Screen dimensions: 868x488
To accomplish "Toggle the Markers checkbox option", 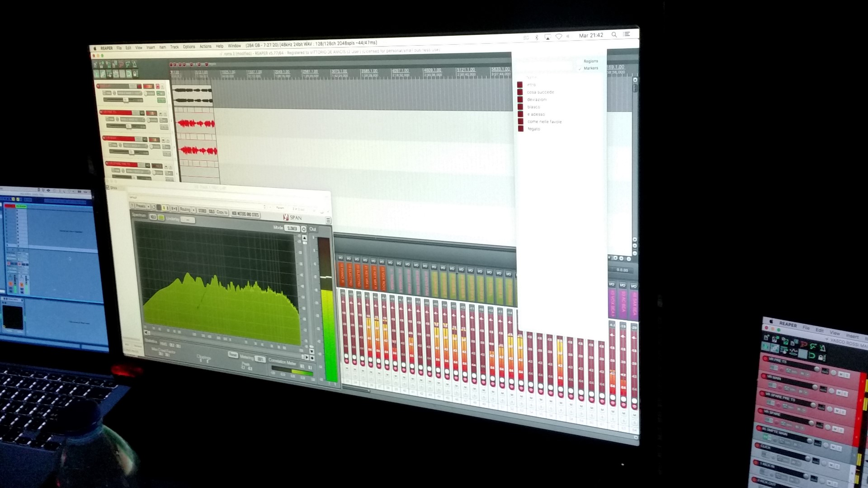I will [x=590, y=68].
